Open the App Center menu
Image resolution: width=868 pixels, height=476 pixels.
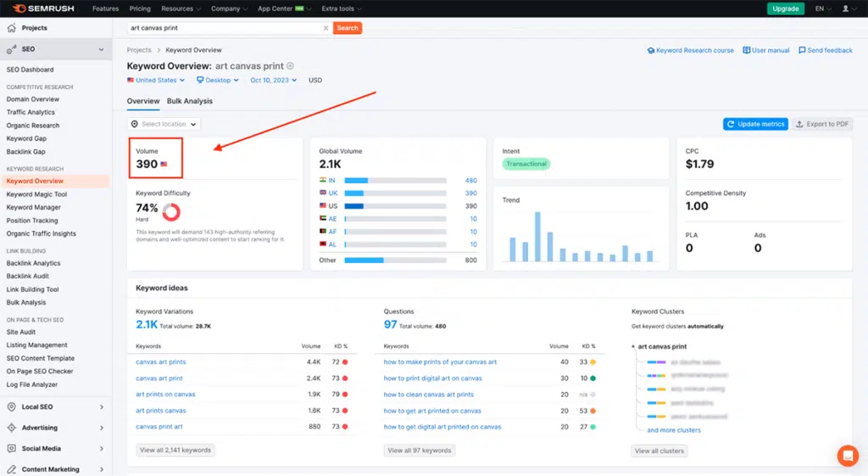coord(284,8)
